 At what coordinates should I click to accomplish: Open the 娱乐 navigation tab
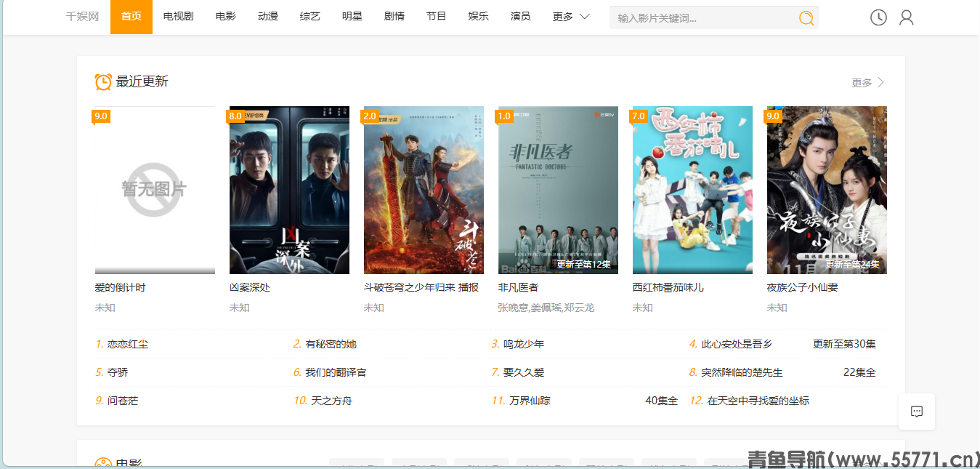click(479, 17)
